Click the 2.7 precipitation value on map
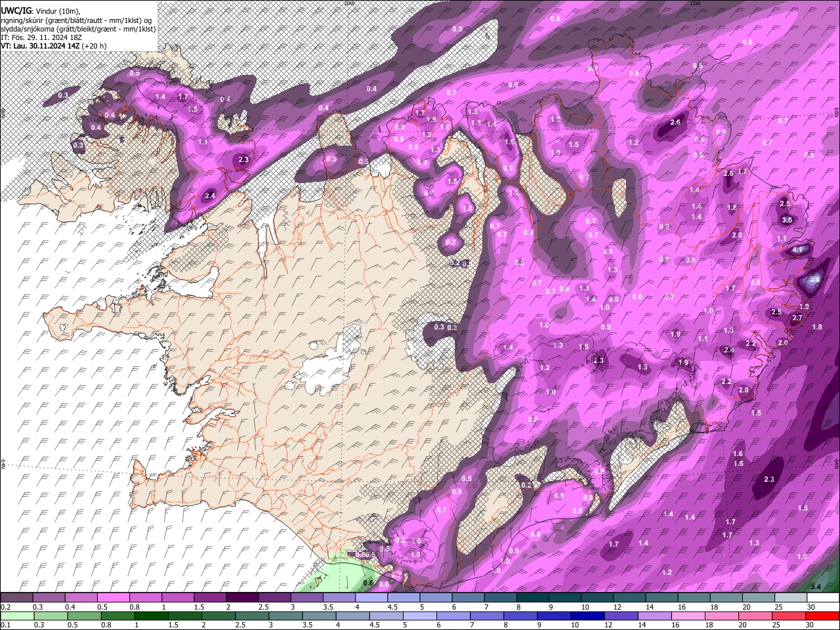840x630 pixels. pyautogui.click(x=797, y=318)
